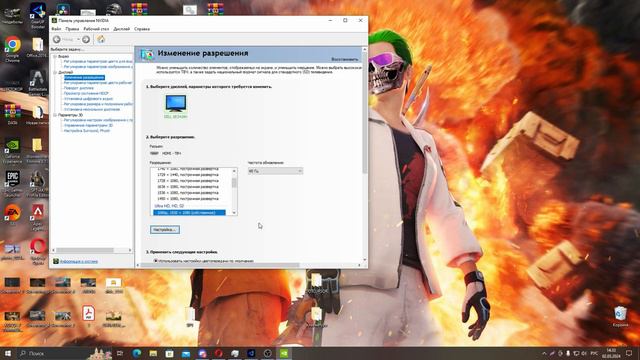Open the PDF file desktop icon

pos(88,316)
